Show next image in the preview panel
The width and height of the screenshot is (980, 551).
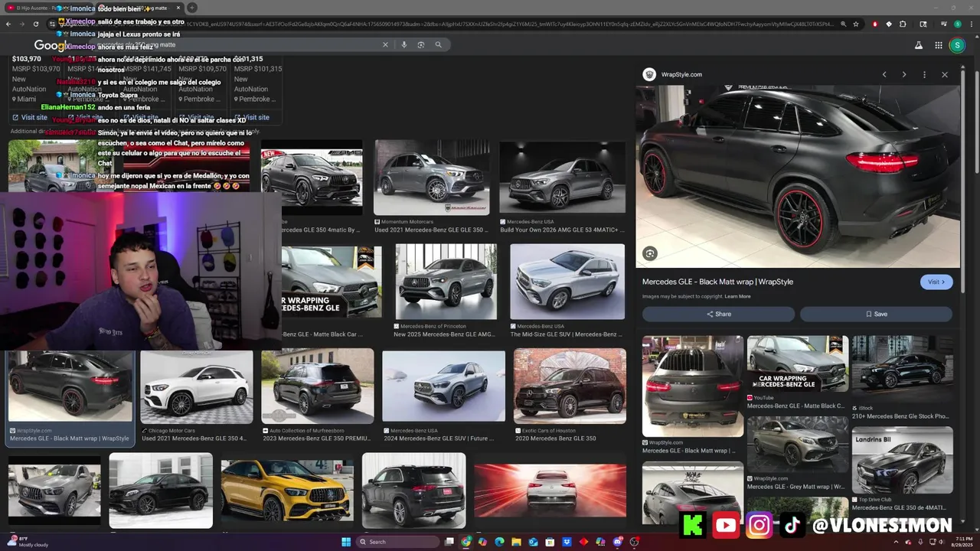904,74
